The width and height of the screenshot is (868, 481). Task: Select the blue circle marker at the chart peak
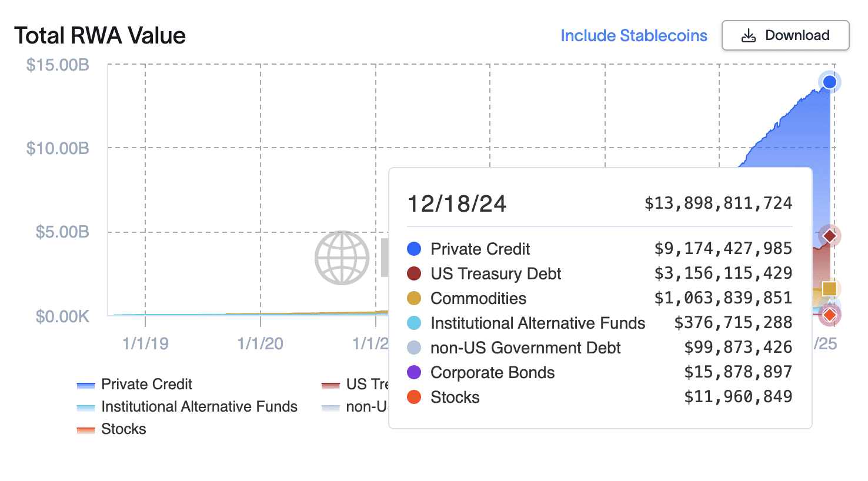click(830, 82)
